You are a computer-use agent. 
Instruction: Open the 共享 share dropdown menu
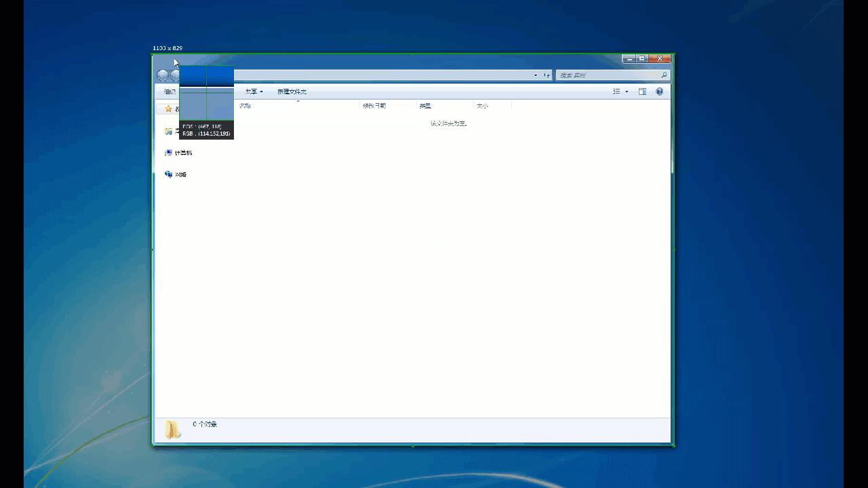[x=254, y=91]
